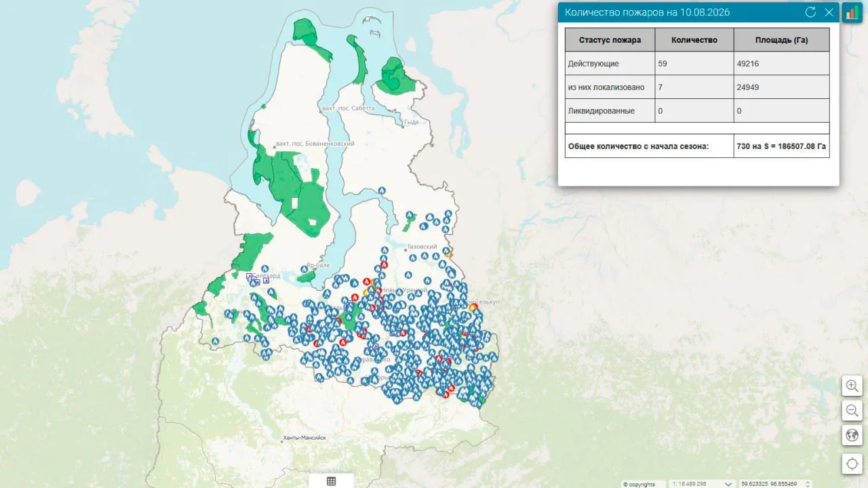Viewport: 868px width, 488px height.
Task: Locate my position on the map
Action: [x=852, y=464]
